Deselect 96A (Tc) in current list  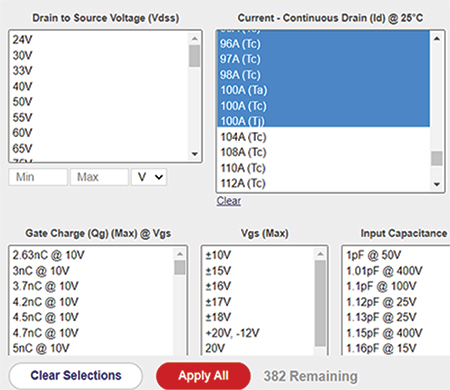click(x=323, y=44)
